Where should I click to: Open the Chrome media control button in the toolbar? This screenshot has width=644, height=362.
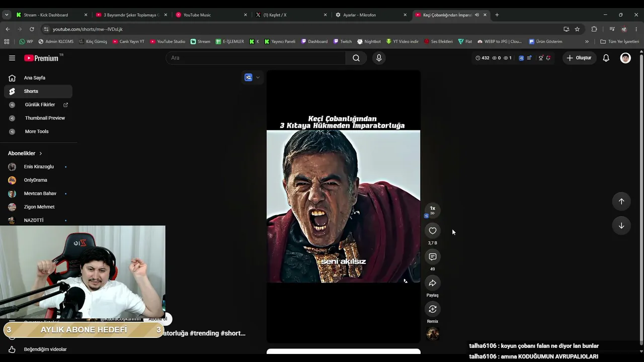[612, 29]
